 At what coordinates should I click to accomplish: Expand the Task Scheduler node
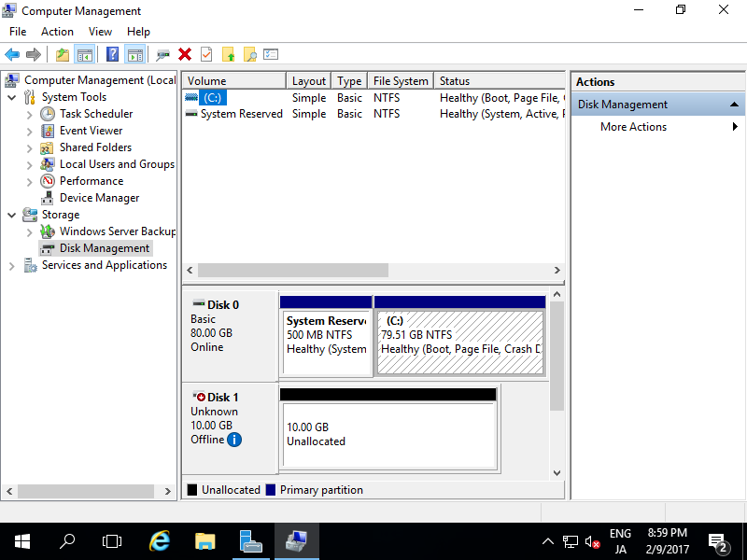click(30, 115)
